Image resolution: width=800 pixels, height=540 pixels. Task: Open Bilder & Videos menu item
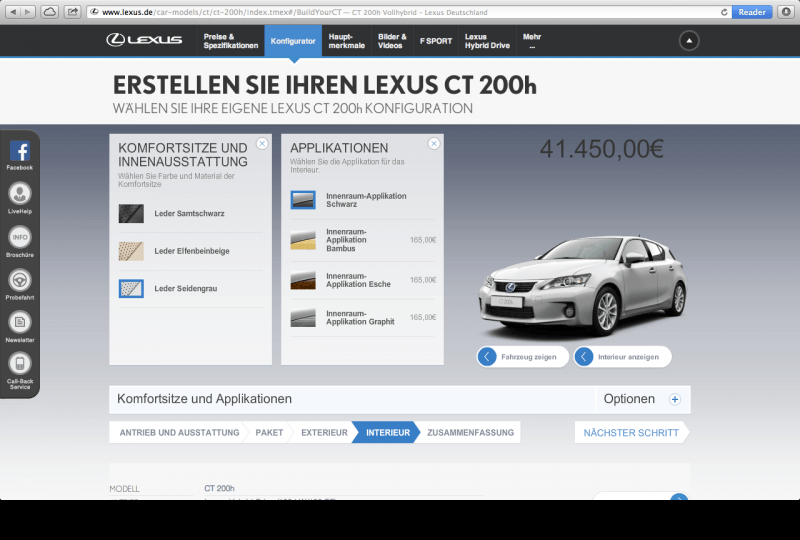pyautogui.click(x=392, y=41)
